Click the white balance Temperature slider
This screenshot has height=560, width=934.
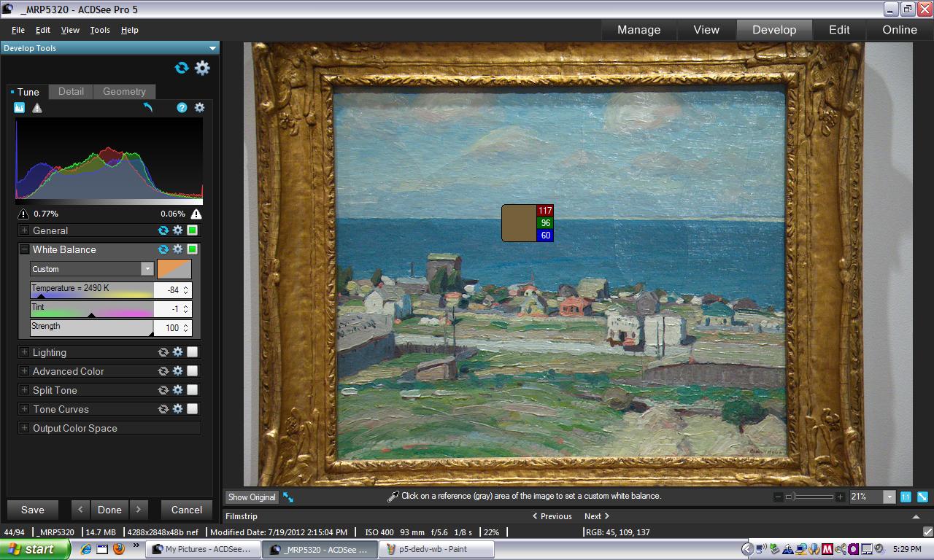click(x=91, y=293)
